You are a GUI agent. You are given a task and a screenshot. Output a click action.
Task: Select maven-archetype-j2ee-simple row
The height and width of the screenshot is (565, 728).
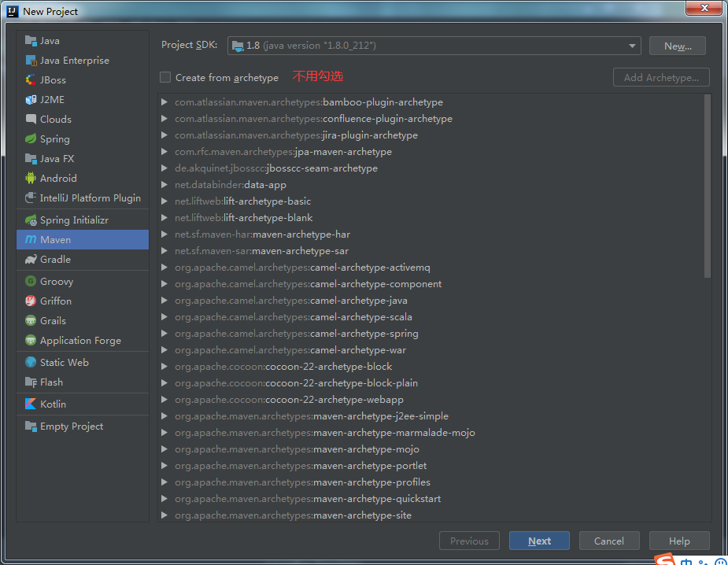(x=431, y=416)
